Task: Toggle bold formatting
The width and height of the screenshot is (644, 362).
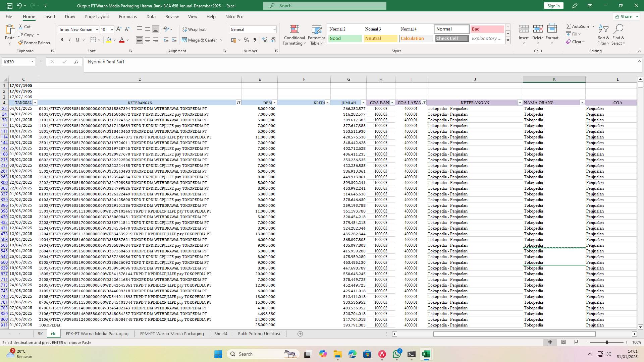Action: click(x=62, y=40)
